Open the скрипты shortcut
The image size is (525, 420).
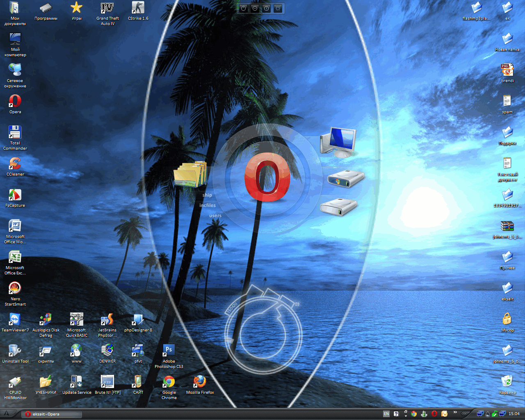click(x=46, y=354)
